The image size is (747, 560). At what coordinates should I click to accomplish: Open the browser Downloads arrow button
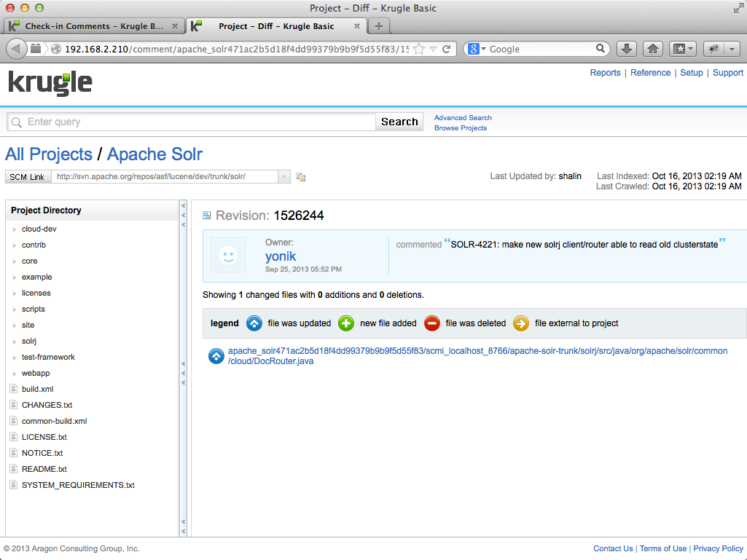pyautogui.click(x=627, y=49)
